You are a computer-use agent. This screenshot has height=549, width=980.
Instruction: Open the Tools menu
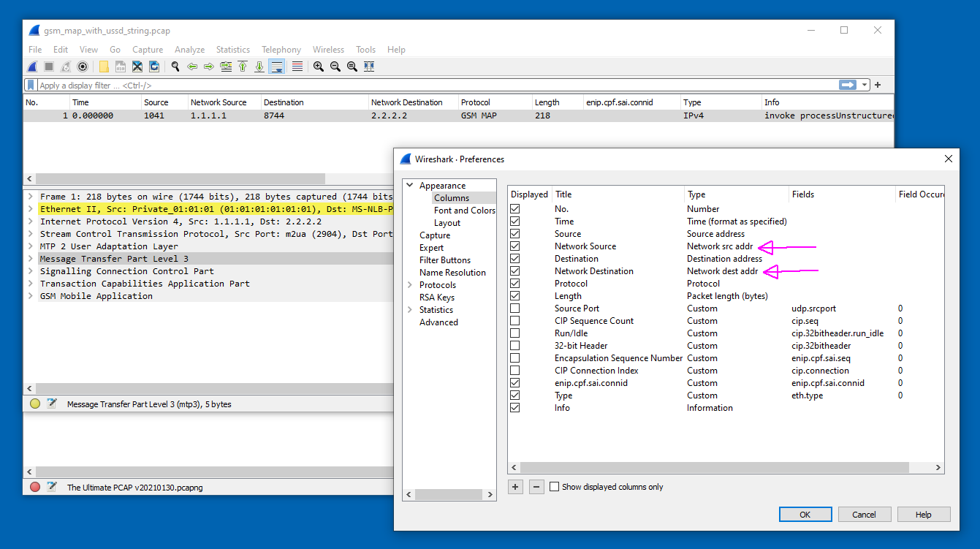click(x=365, y=50)
